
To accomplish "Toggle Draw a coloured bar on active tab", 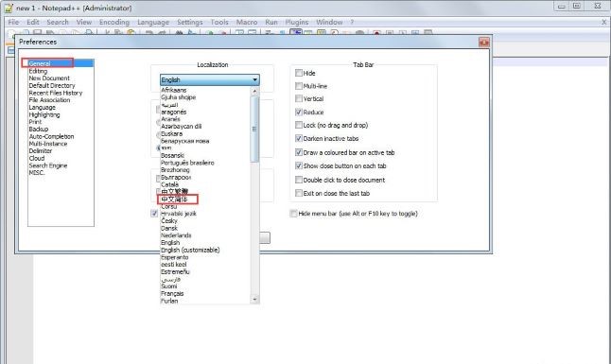I will (299, 152).
